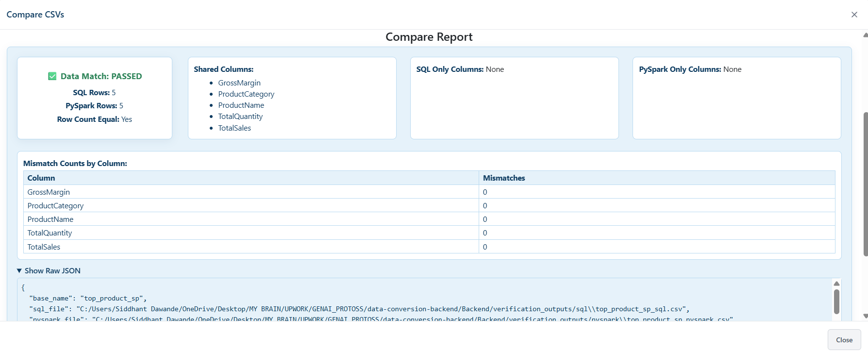Click the base_name line in raw JSON

[87, 299]
